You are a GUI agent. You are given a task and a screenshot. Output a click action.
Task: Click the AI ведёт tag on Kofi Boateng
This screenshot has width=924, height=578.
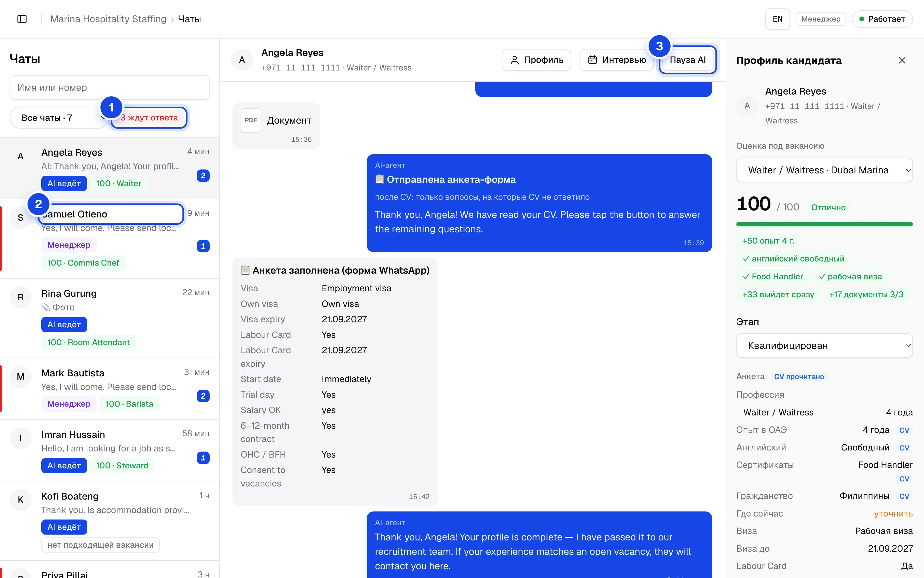[64, 527]
